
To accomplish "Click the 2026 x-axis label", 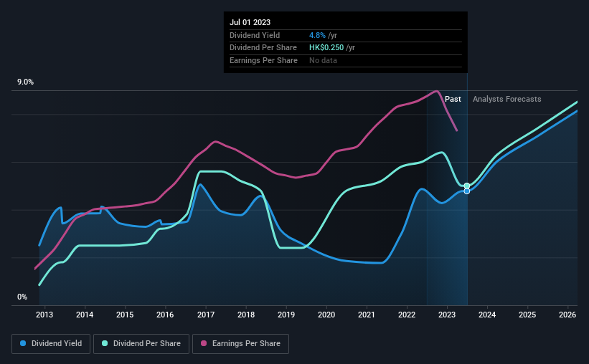I will pos(567,315).
